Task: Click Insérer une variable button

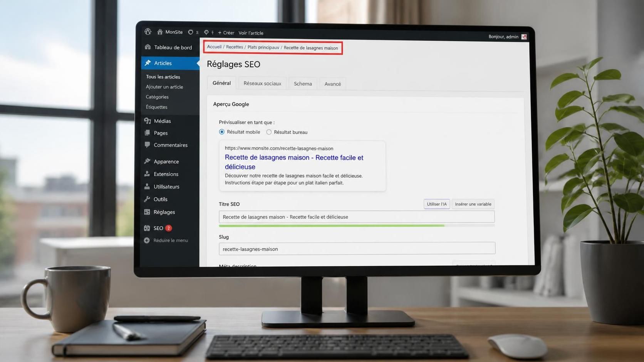Action: pyautogui.click(x=473, y=204)
